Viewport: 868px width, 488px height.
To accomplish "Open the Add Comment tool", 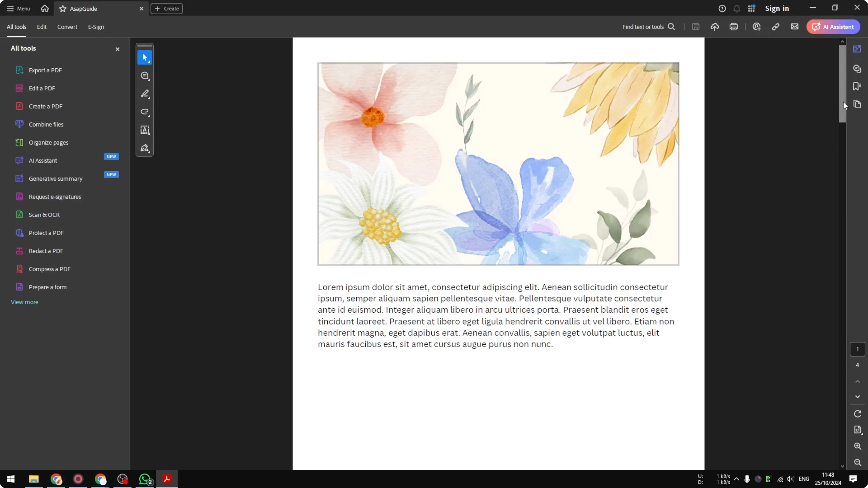I will [x=145, y=76].
